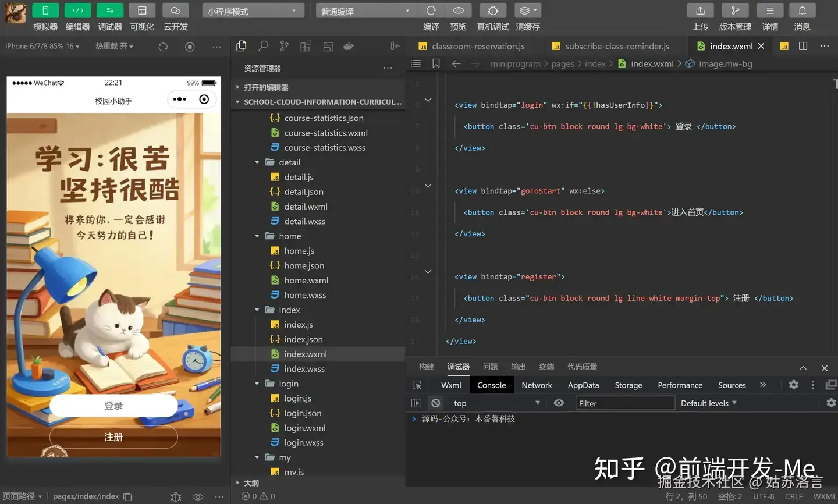Click the compile refresh icon
Viewport: 838px width, 504px height.
click(431, 10)
